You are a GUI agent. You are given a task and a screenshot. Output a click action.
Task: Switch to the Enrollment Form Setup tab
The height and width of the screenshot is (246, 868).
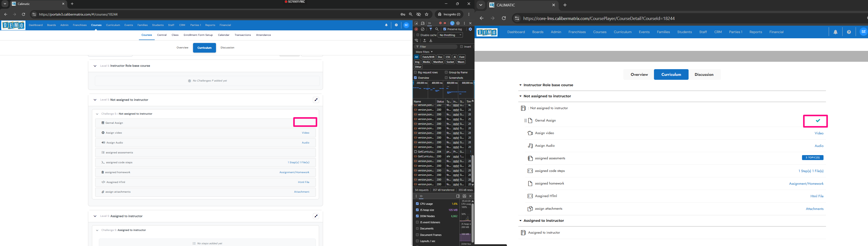tap(198, 35)
